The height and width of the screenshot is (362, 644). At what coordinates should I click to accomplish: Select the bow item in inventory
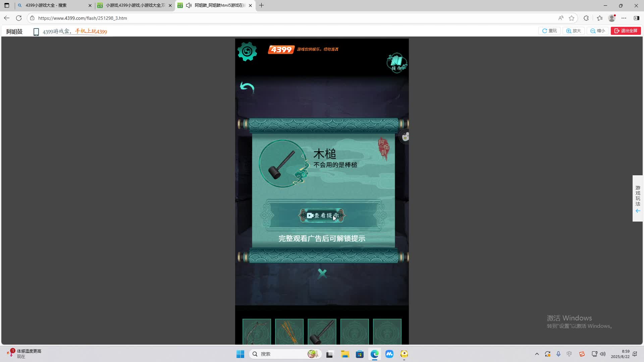257,332
